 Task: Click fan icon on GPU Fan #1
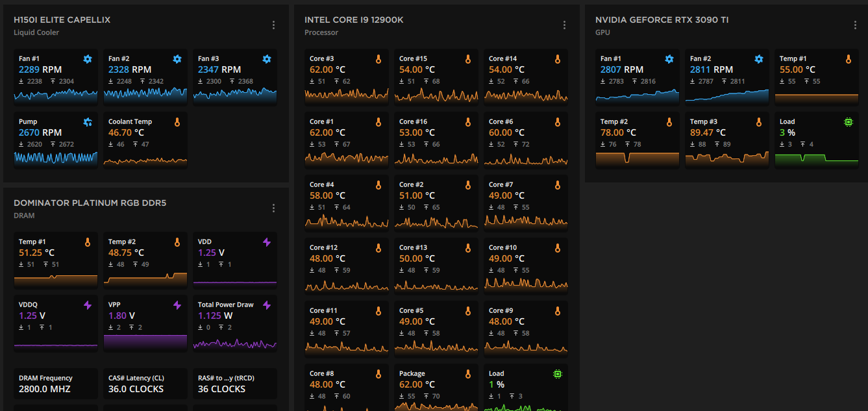(x=669, y=59)
